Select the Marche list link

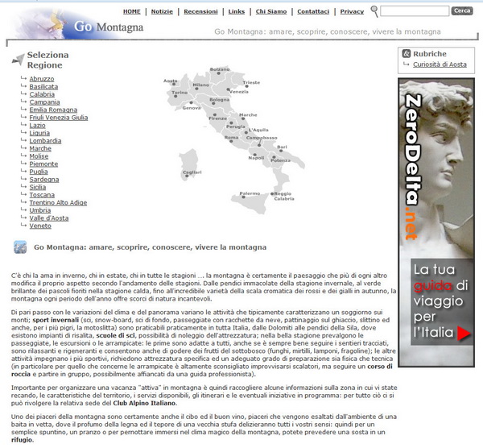point(40,148)
